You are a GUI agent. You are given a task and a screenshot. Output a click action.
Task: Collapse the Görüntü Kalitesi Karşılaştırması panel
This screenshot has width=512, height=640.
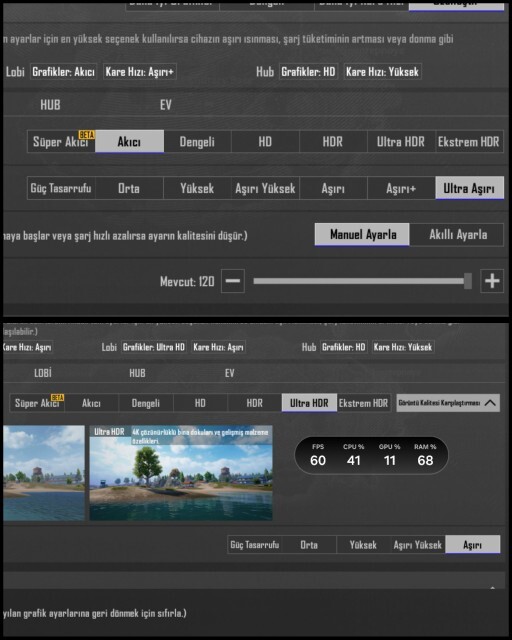tap(448, 403)
